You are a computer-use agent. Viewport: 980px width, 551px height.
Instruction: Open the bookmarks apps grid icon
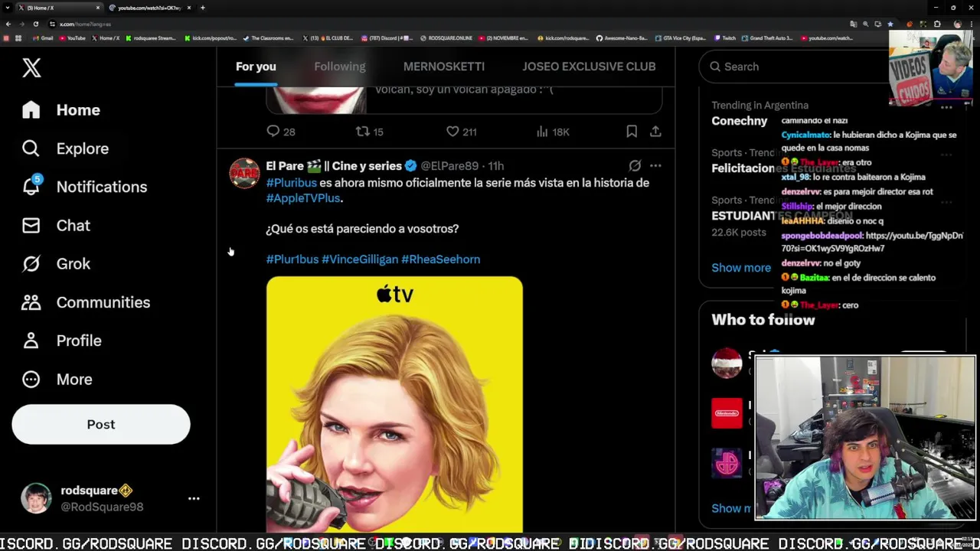click(x=18, y=38)
